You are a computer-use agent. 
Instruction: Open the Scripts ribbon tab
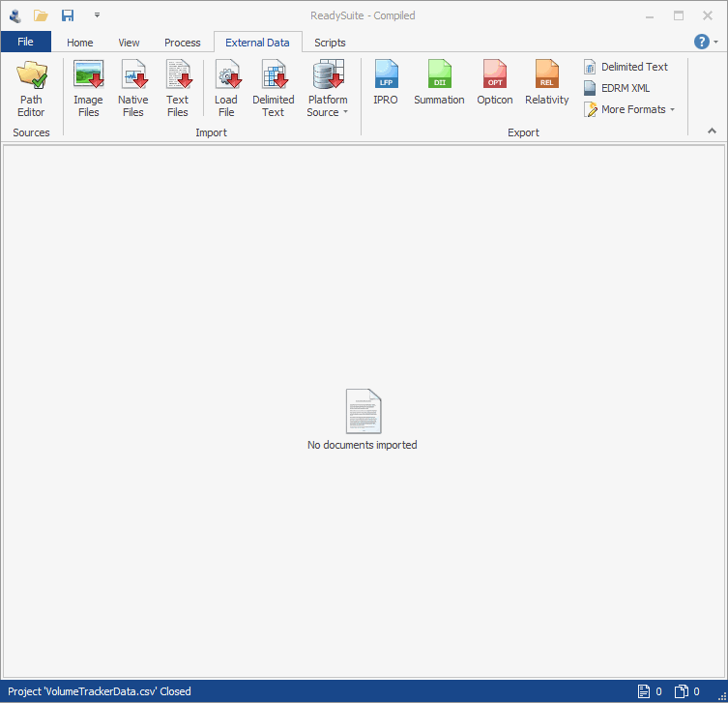click(x=330, y=43)
